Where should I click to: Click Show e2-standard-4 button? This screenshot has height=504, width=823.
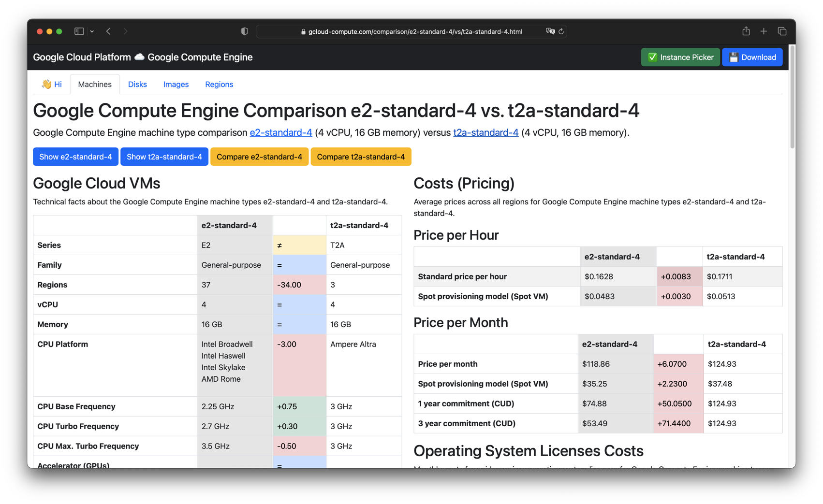coord(75,157)
